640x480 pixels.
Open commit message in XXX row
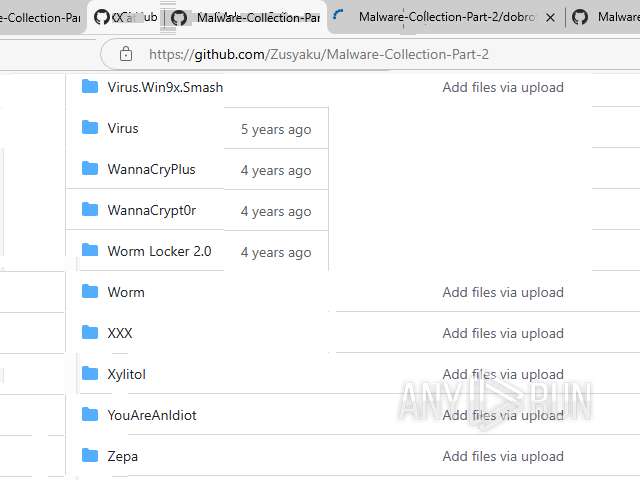pyautogui.click(x=503, y=333)
